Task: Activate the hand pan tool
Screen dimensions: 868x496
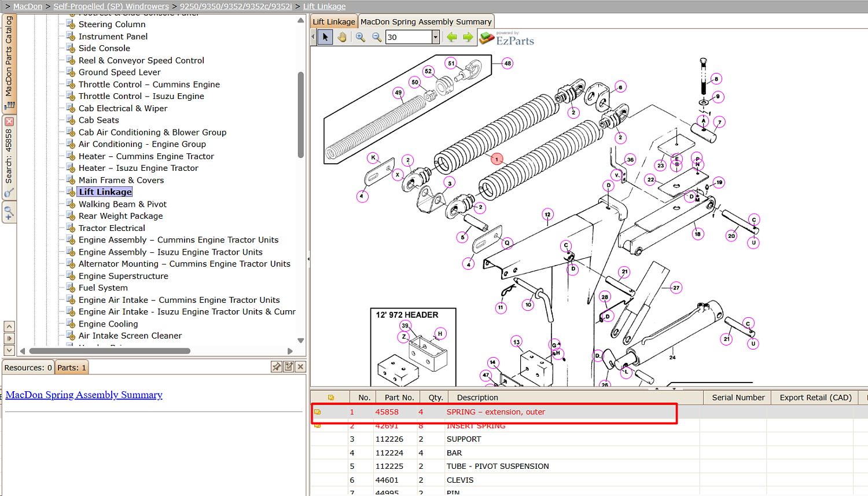Action: tap(342, 37)
